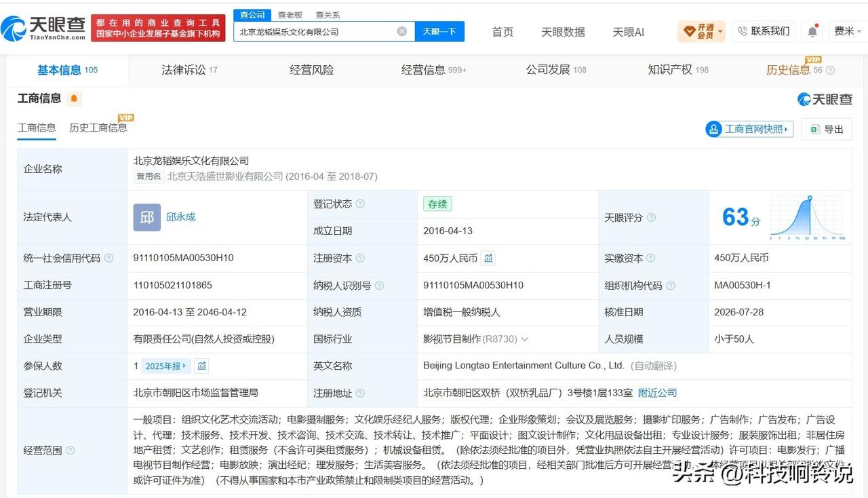Click the help icon beside 纳税人识别号
The width and height of the screenshot is (868, 498).
pos(380,286)
